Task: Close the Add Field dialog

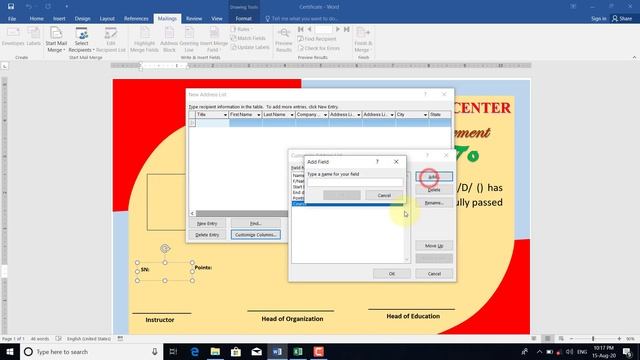Action: 396,162
